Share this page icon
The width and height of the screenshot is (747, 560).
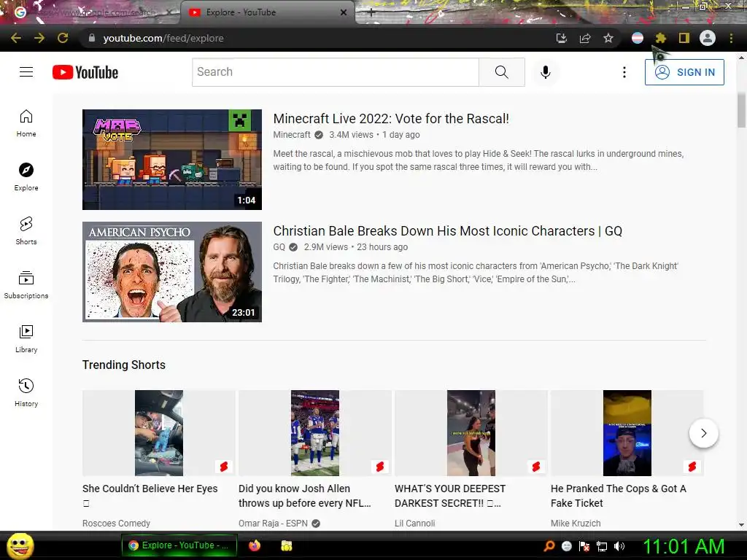pos(585,38)
